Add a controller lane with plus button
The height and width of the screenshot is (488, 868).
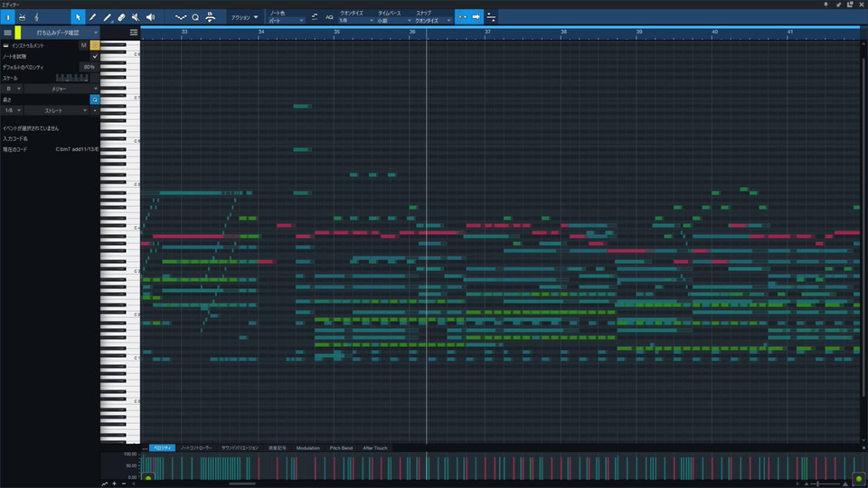pos(115,483)
